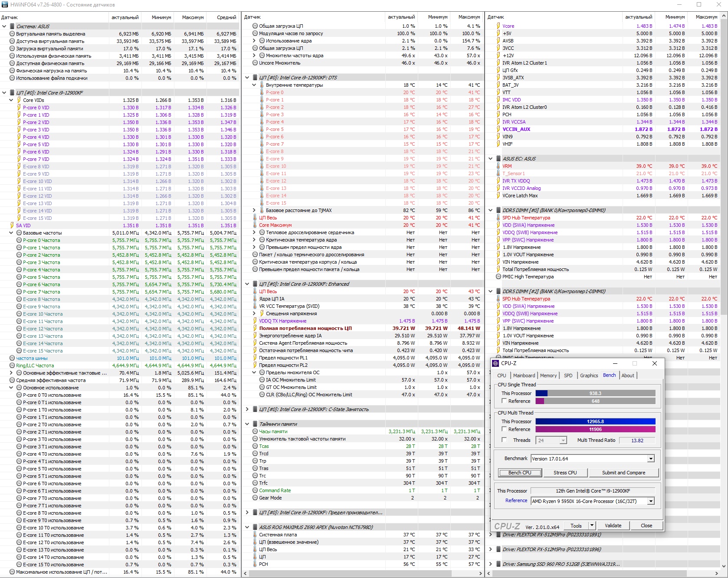Click the Reference link beside the processor dropdown
Viewport: 728px width, 578px height.
click(516, 500)
